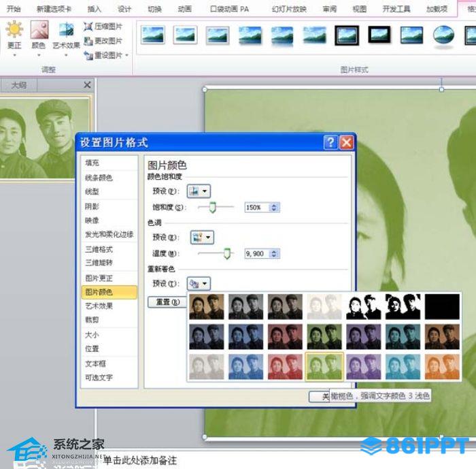
Task: Switch to the 插入 ribbon tab
Action: coord(94,9)
